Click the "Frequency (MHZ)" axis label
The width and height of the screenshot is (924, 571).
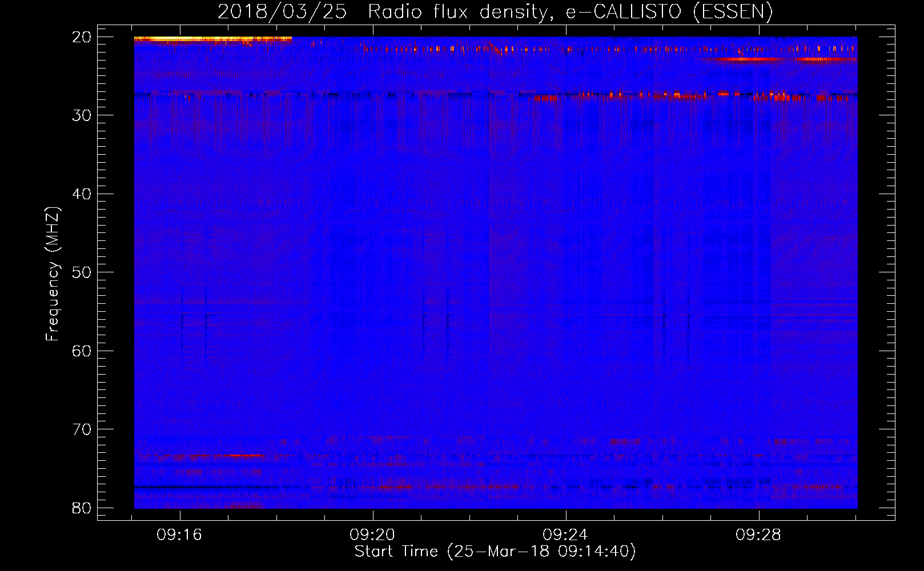point(53,274)
